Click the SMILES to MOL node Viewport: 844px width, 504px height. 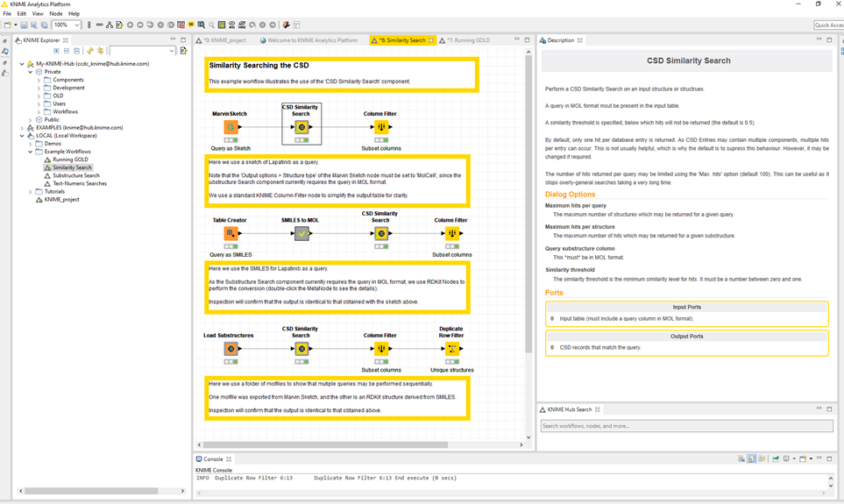301,233
